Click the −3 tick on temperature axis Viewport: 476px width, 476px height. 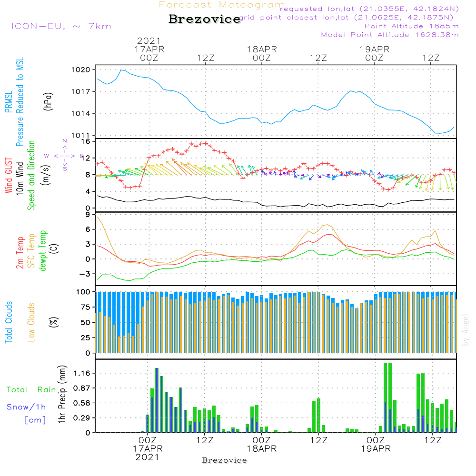(x=85, y=274)
